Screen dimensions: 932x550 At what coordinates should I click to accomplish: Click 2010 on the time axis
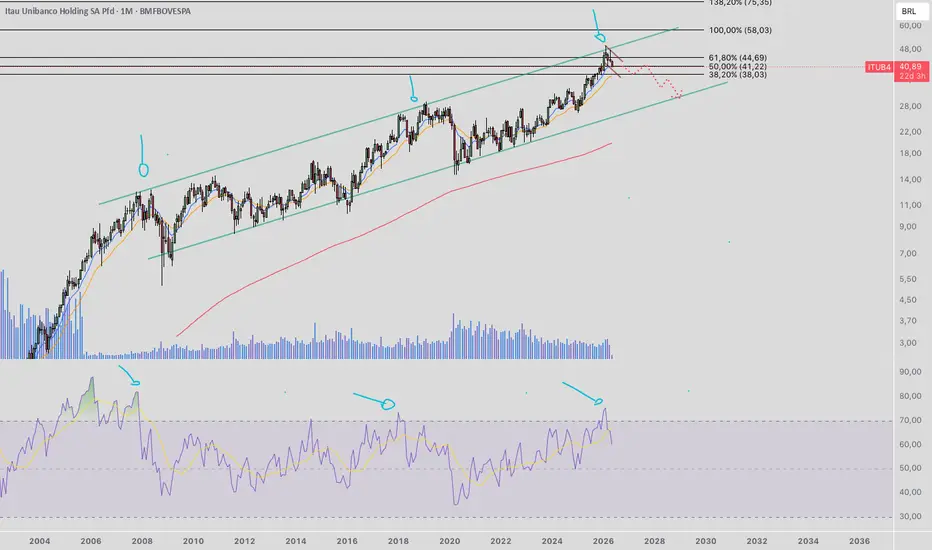(x=193, y=541)
